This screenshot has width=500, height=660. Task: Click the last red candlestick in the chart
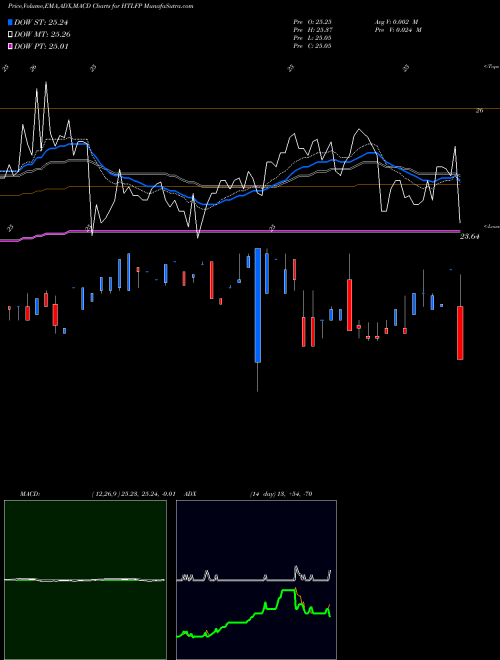(460, 333)
